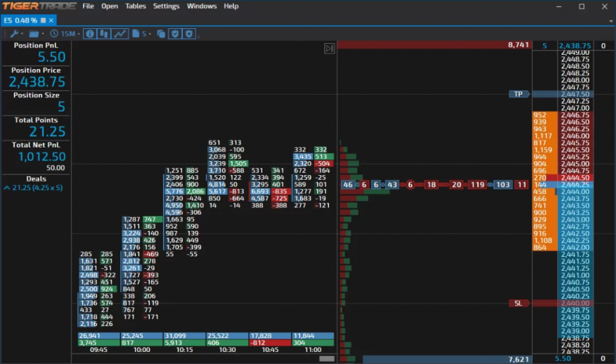Open the wrench configuration tool
This screenshot has width=616, height=364.
click(x=15, y=34)
